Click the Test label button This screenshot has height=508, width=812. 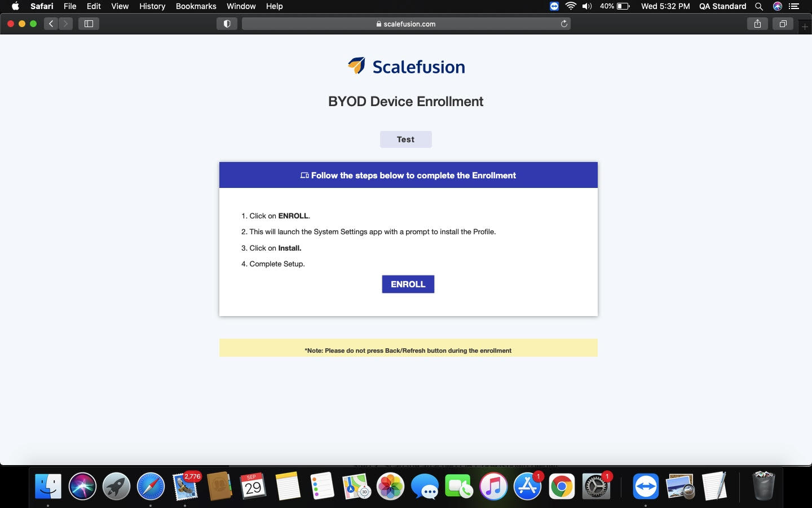click(405, 139)
